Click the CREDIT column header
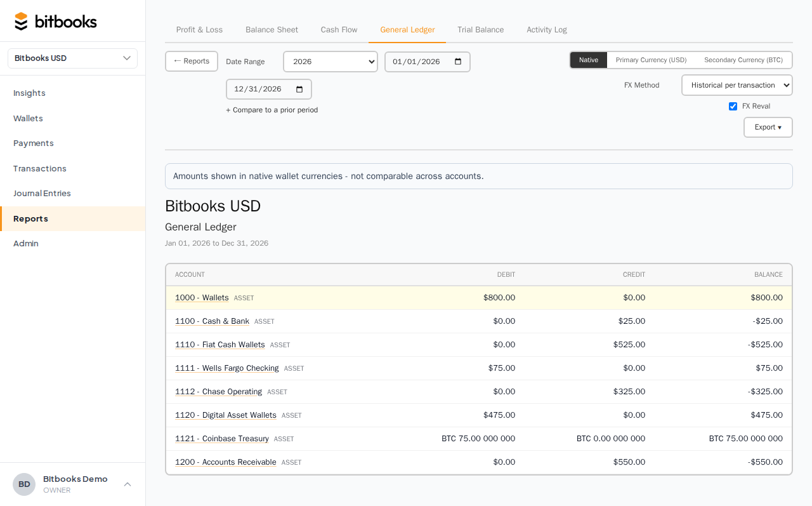This screenshot has height=506, width=812. (x=634, y=275)
